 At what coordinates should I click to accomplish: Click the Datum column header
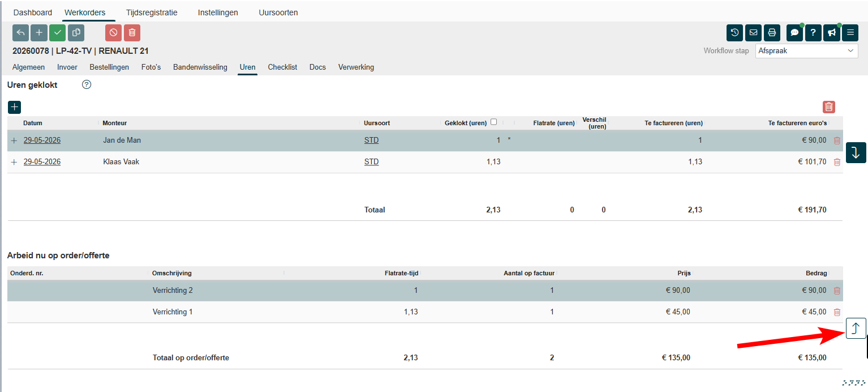click(x=33, y=123)
